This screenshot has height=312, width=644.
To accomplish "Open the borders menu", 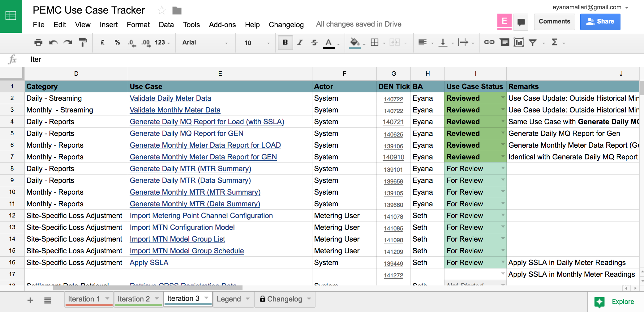I will click(375, 42).
